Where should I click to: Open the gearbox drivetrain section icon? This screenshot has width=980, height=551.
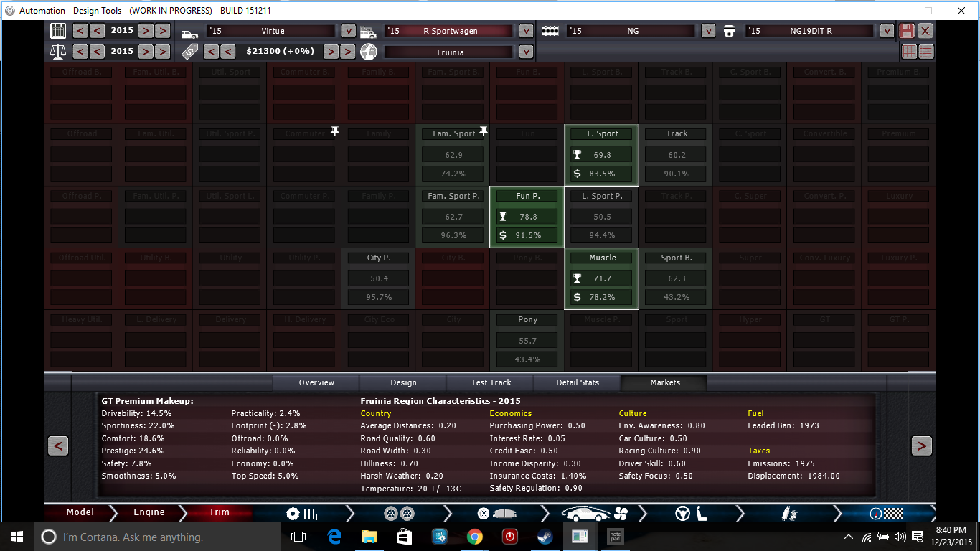[x=301, y=513]
